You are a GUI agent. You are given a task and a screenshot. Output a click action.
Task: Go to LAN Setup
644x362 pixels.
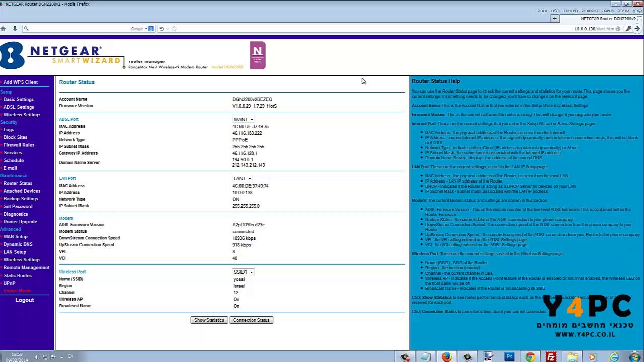pyautogui.click(x=15, y=252)
